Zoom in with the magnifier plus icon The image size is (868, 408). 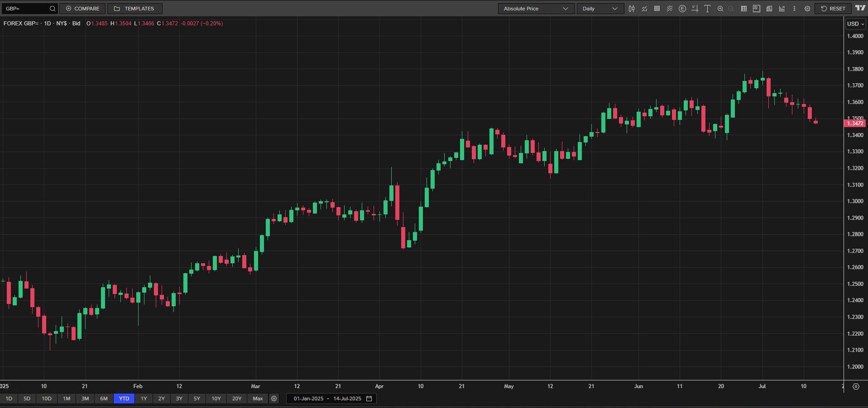[x=720, y=9]
